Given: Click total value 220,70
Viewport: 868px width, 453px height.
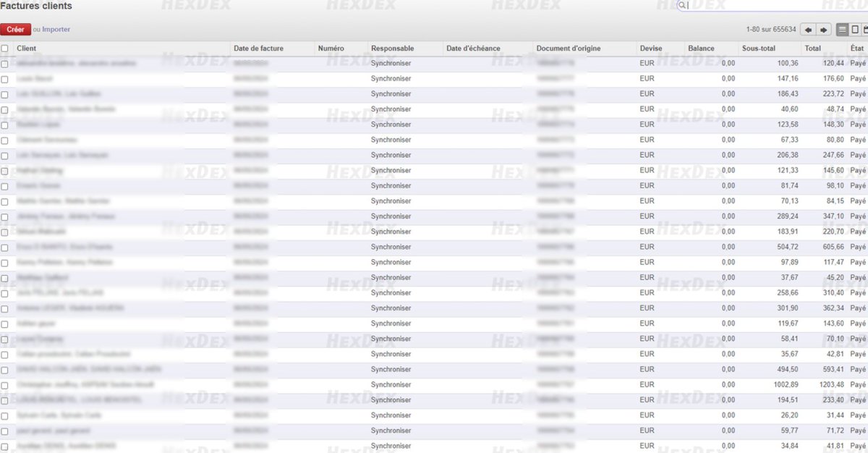Looking at the screenshot, I should tap(833, 232).
